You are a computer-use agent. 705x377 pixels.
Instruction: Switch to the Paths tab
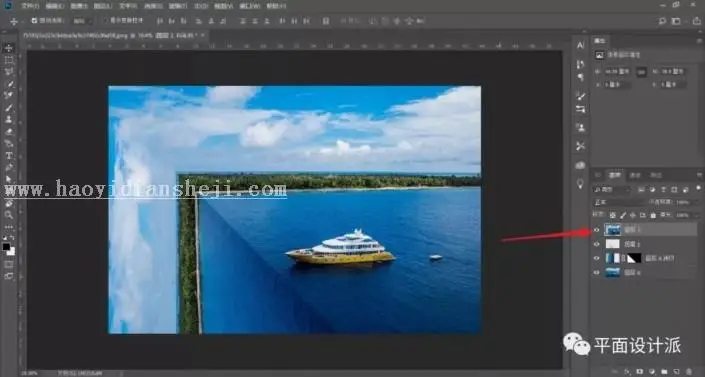click(656, 175)
